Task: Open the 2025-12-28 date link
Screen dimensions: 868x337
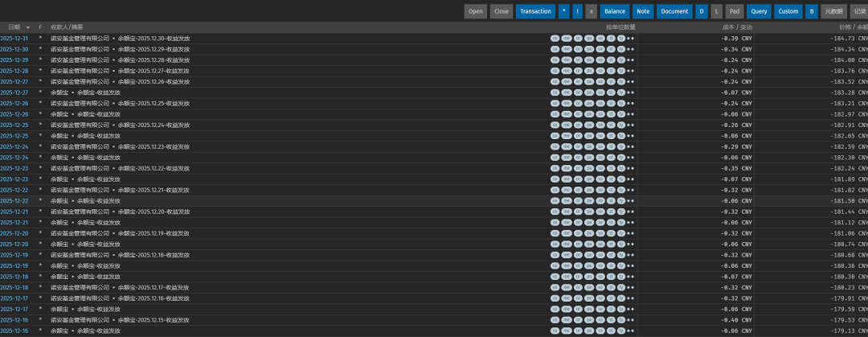Action: coord(14,71)
